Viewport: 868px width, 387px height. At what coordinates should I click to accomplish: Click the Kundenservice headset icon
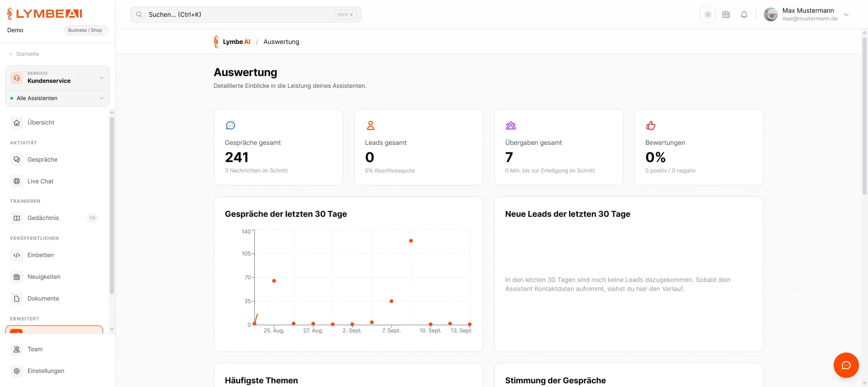pos(17,78)
